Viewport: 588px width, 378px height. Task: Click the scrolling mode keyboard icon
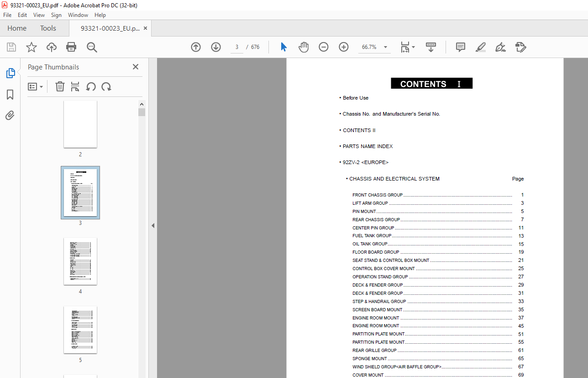pyautogui.click(x=431, y=47)
